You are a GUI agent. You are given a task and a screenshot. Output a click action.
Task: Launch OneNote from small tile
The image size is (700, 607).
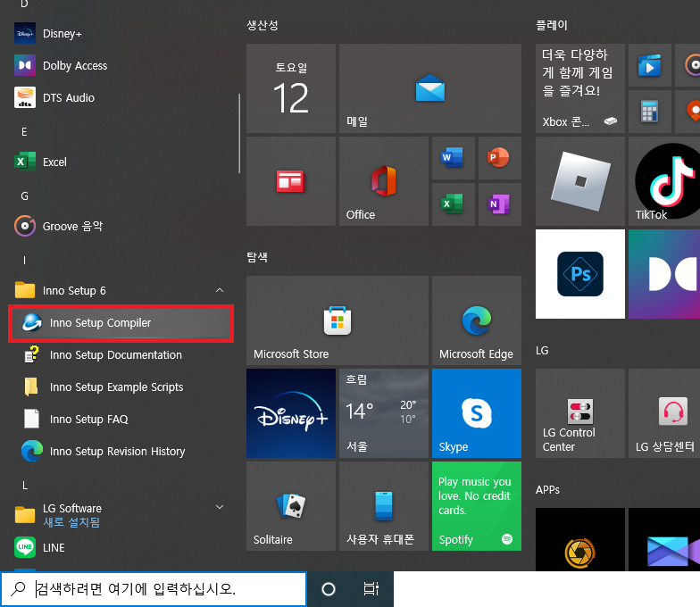tap(500, 204)
